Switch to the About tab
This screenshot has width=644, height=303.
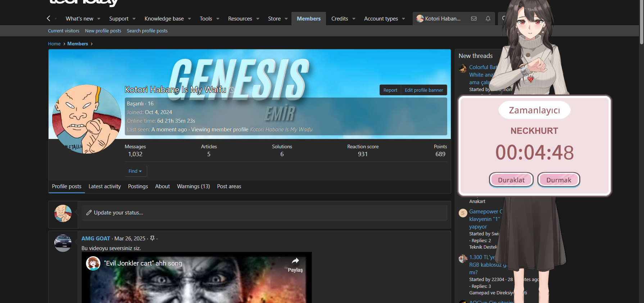click(x=162, y=186)
